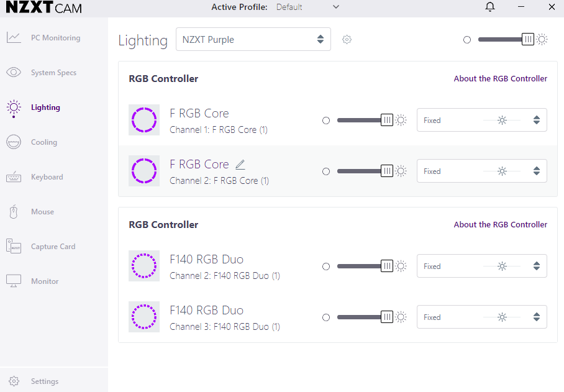Click Channel 1 F RGB Core min brightness circle
The width and height of the screenshot is (564, 392).
coord(326,121)
